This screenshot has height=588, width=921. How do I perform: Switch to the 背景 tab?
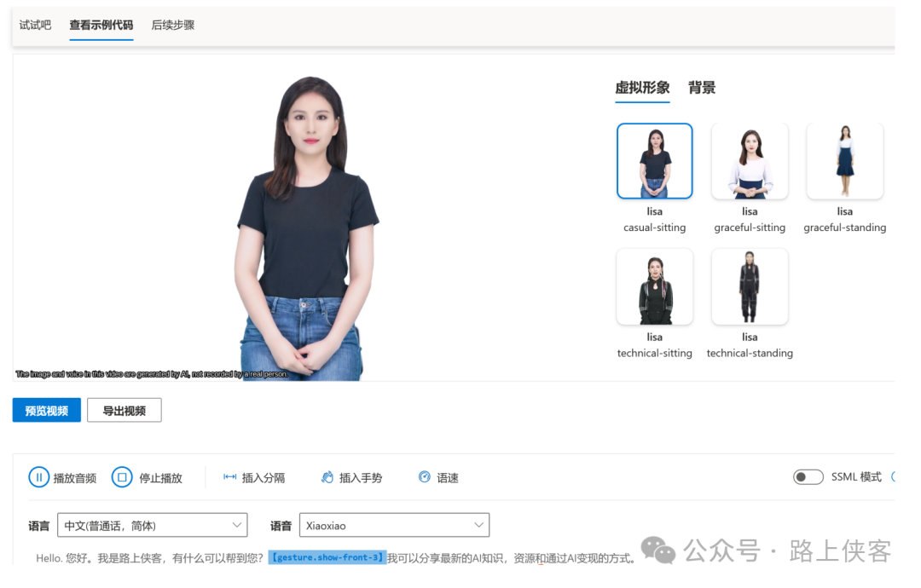click(x=702, y=88)
